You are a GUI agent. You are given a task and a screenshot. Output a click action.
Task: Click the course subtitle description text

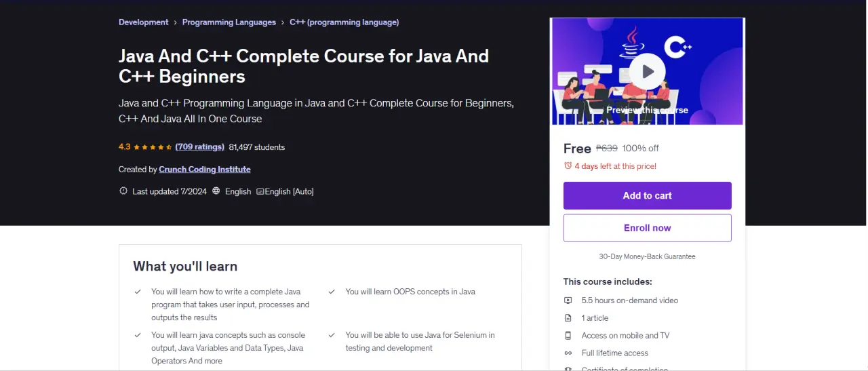[x=317, y=111]
